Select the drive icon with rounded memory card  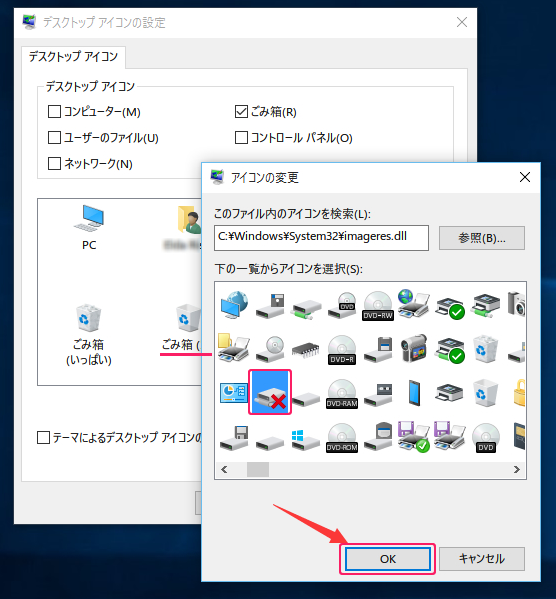[378, 437]
